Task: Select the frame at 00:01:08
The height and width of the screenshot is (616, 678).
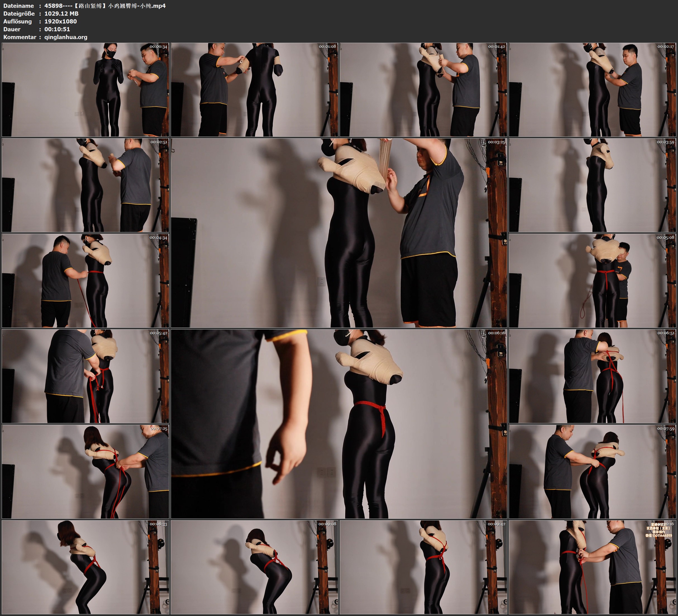Action: point(254,89)
